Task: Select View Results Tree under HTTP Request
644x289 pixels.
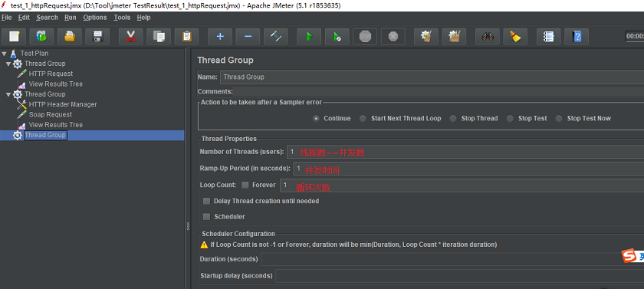Action: (55, 84)
